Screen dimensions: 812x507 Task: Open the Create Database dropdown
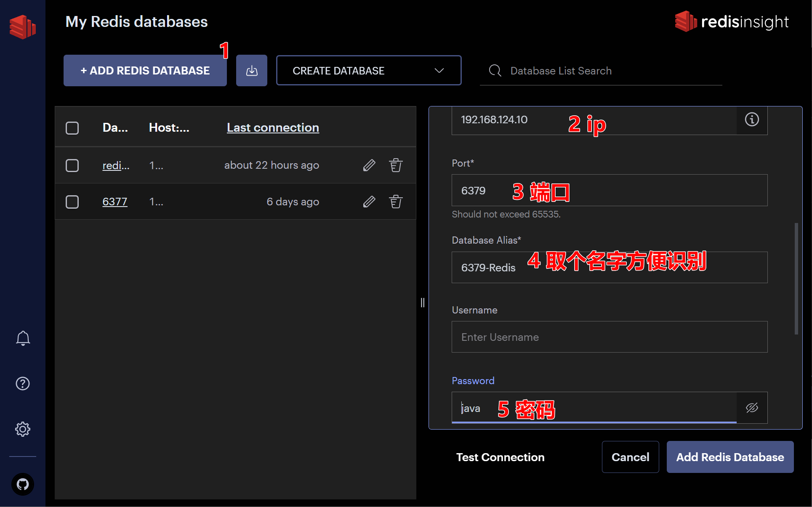pyautogui.click(x=368, y=70)
